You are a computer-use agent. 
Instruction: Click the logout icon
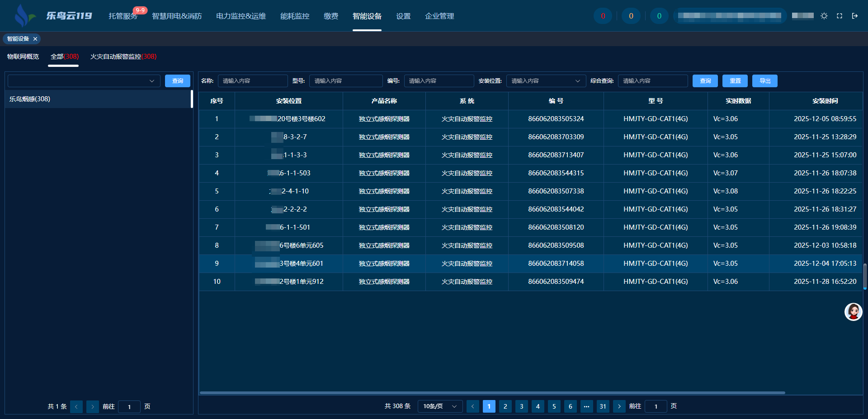point(855,16)
